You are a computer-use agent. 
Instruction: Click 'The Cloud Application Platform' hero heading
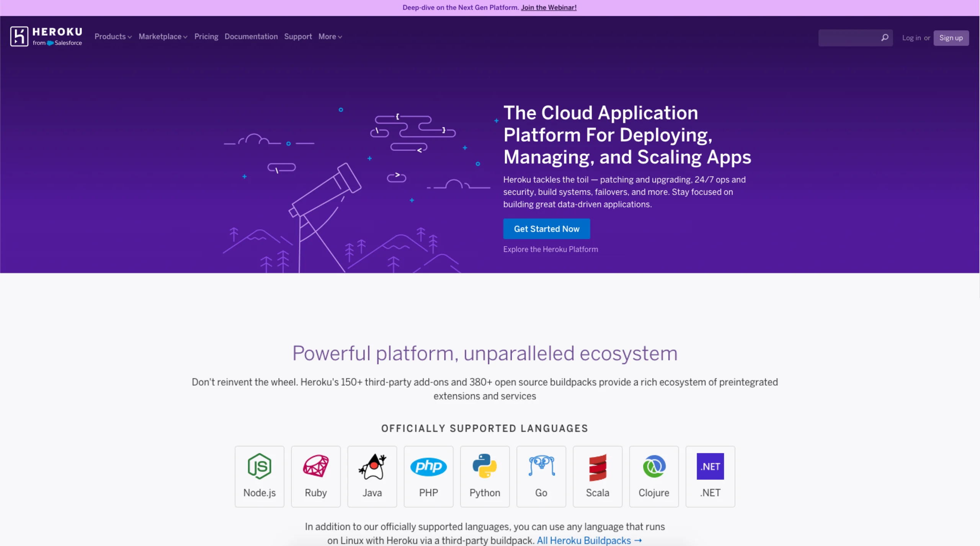click(627, 135)
